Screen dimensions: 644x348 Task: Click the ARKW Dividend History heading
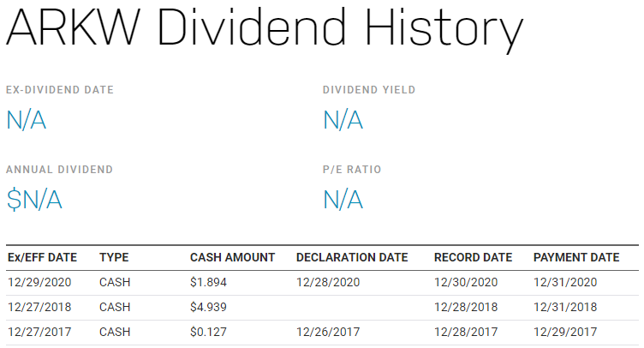pyautogui.click(x=265, y=28)
